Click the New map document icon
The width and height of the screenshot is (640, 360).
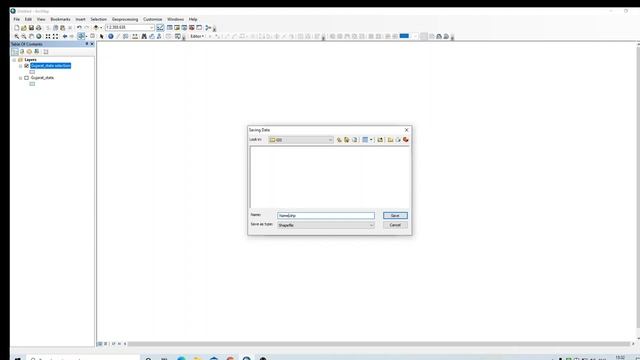tap(17, 28)
